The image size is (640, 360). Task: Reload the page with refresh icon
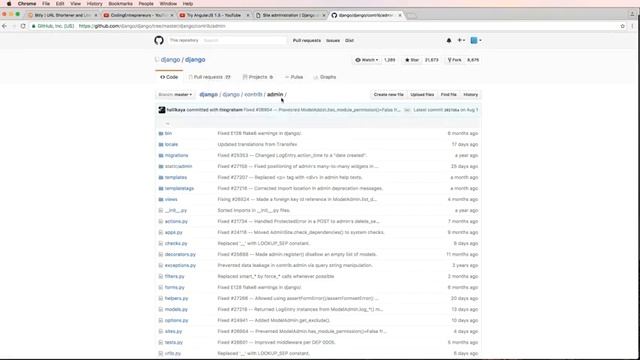click(23, 26)
